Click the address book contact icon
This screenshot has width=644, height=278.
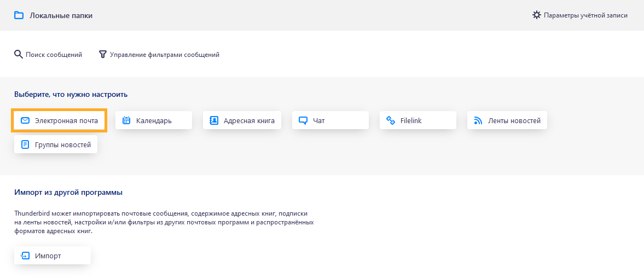(x=214, y=120)
